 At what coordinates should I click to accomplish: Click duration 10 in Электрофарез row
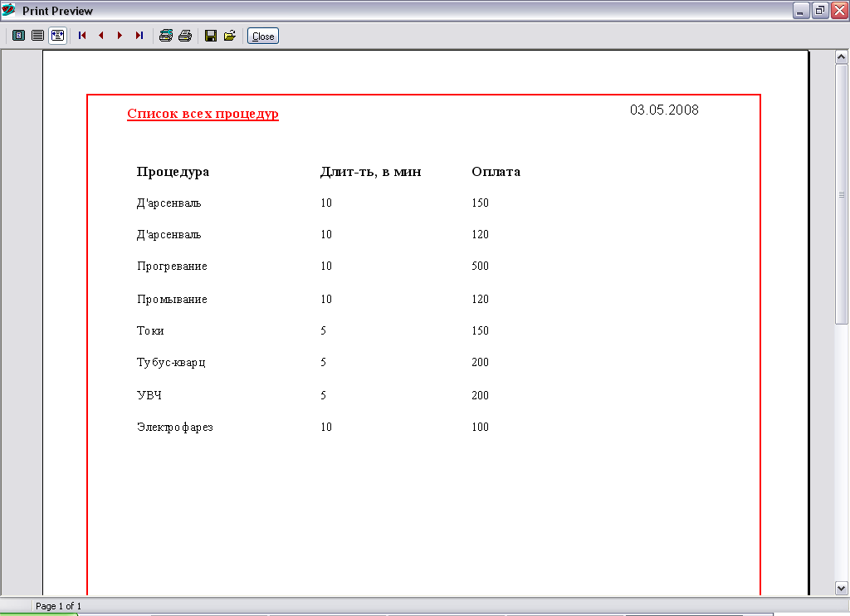[326, 427]
